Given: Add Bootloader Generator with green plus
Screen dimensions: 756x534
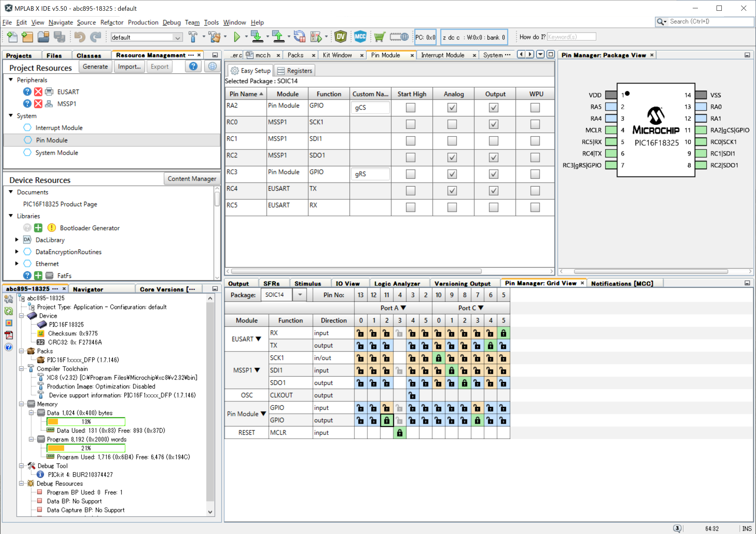Looking at the screenshot, I should pos(38,228).
